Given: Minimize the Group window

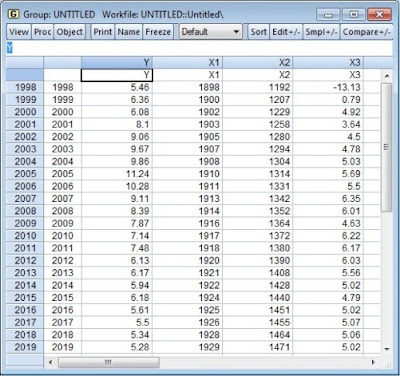Looking at the screenshot, I should tap(328, 15).
